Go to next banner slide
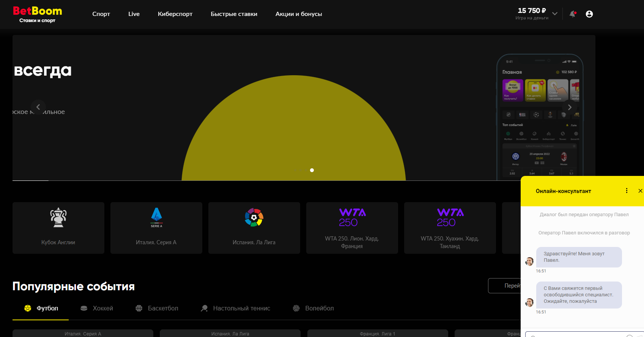644x337 pixels. [569, 107]
